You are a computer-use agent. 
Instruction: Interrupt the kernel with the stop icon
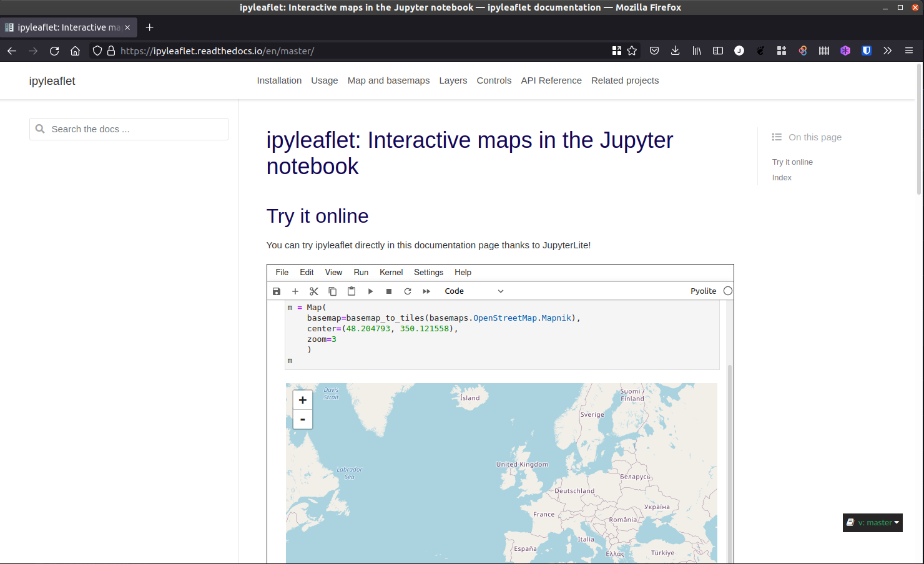pyautogui.click(x=389, y=291)
